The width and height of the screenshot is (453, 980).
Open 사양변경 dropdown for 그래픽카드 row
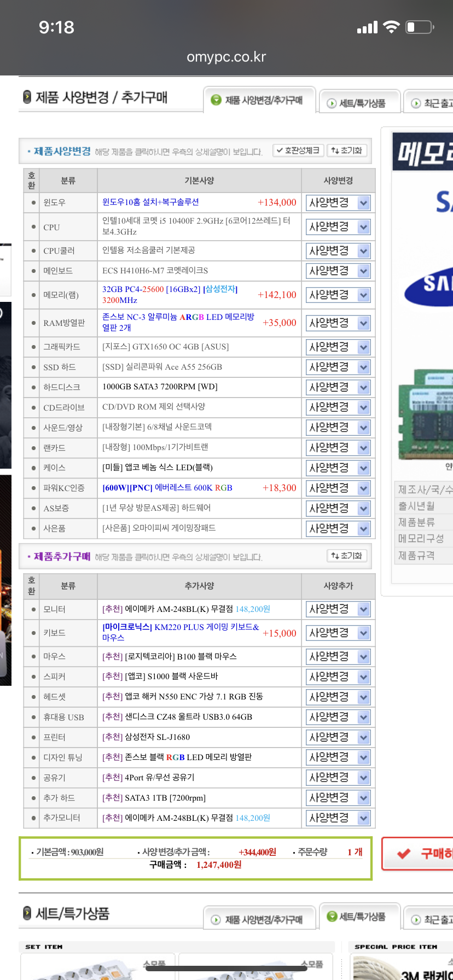point(338,347)
